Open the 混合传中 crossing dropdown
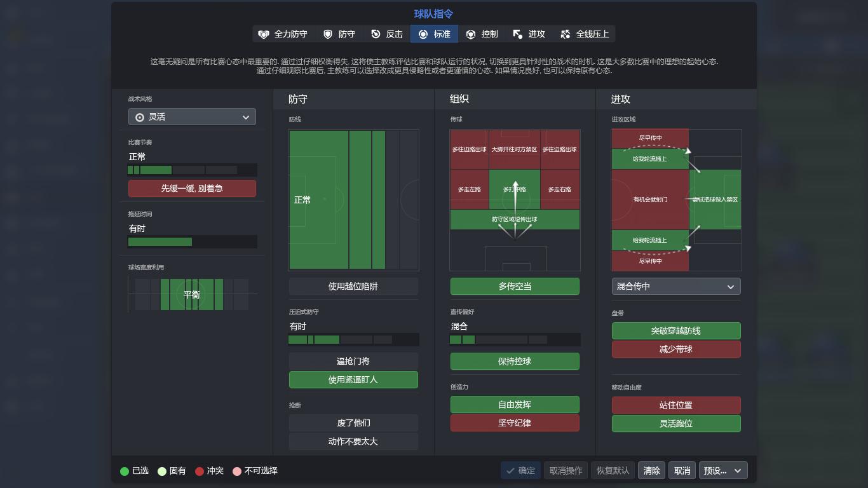 pyautogui.click(x=676, y=286)
